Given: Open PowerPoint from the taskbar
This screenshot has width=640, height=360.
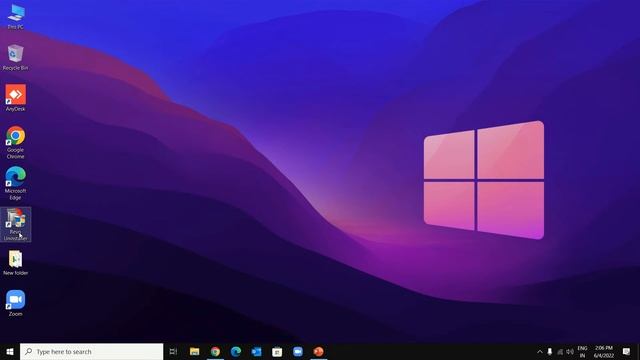Looking at the screenshot, I should click(318, 351).
